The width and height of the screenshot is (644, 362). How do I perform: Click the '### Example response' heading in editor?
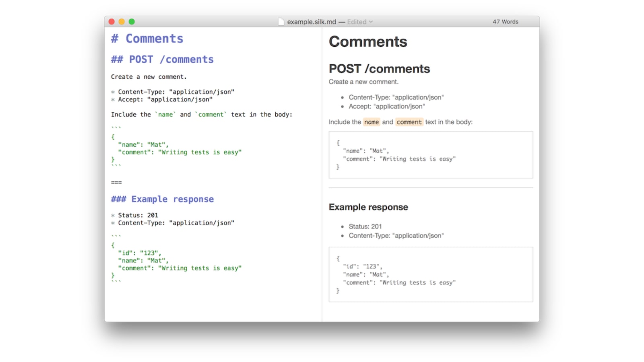point(162,199)
